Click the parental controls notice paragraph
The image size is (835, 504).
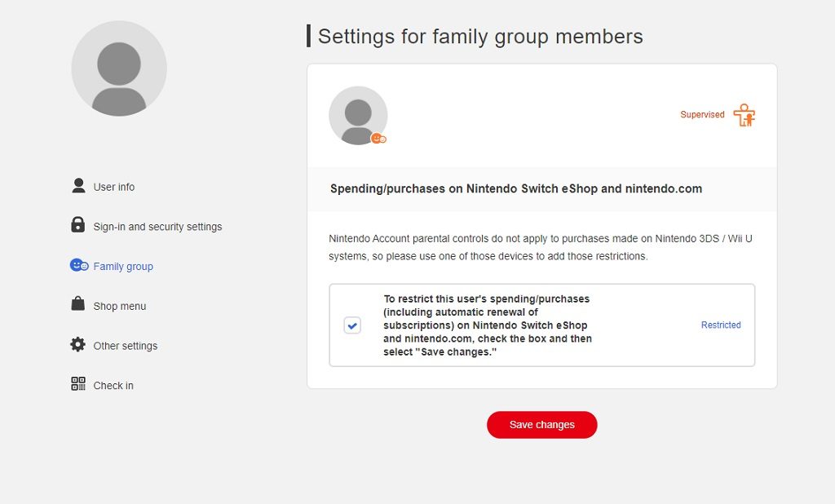coord(541,247)
